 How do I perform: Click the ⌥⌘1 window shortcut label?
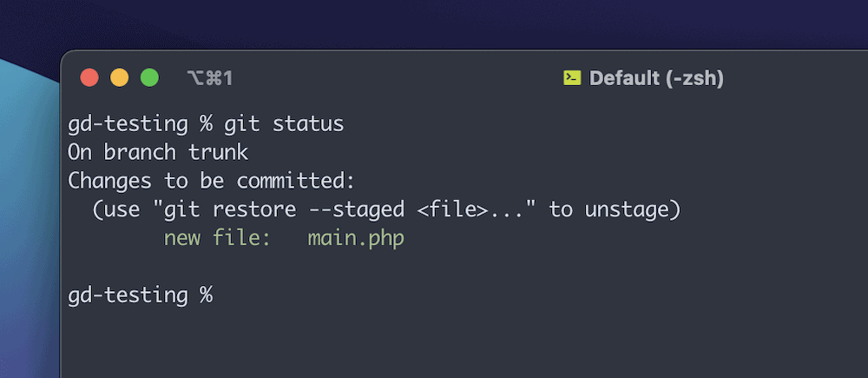click(209, 79)
